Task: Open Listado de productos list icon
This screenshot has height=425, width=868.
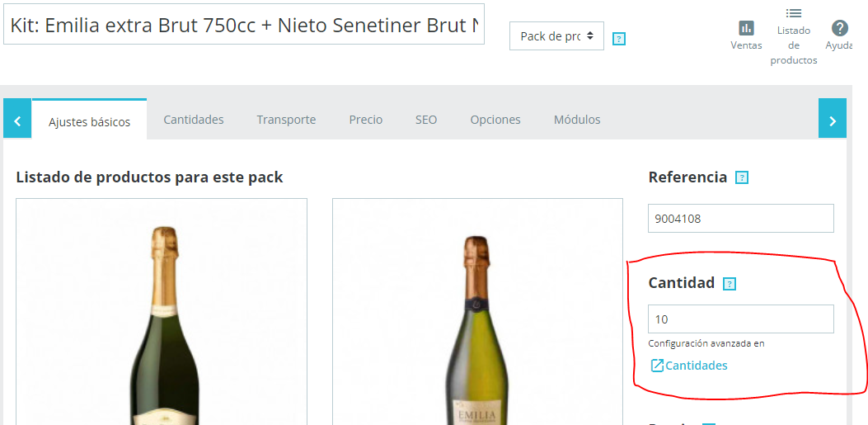Action: (x=793, y=13)
